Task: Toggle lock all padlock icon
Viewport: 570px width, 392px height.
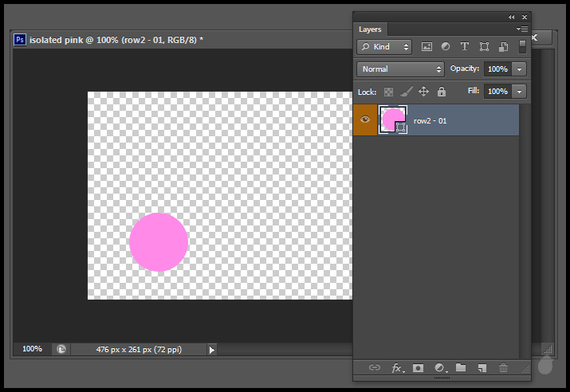Action: (441, 92)
